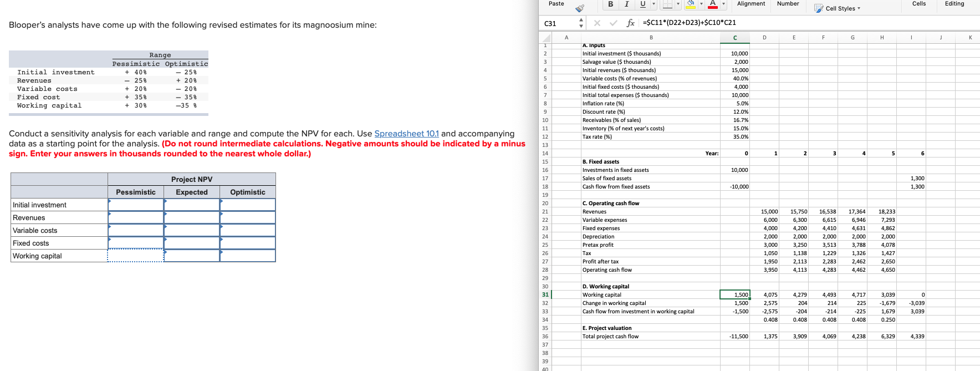Select column B header

pos(651,38)
